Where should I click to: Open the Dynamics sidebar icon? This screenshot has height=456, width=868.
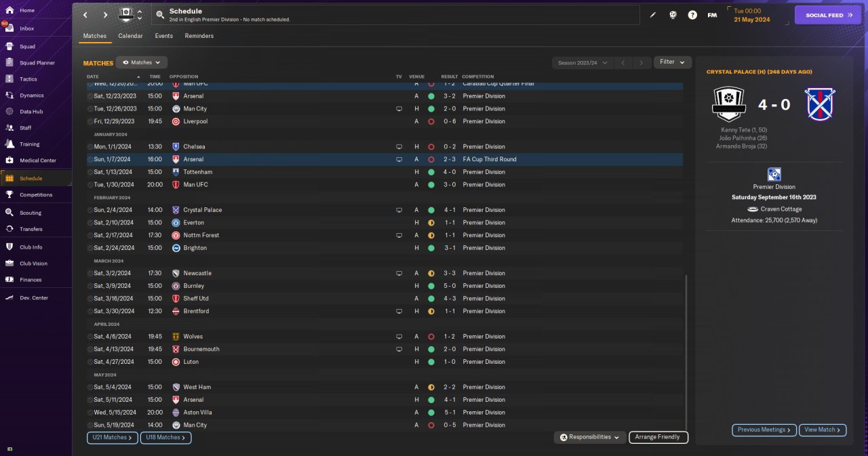point(9,96)
